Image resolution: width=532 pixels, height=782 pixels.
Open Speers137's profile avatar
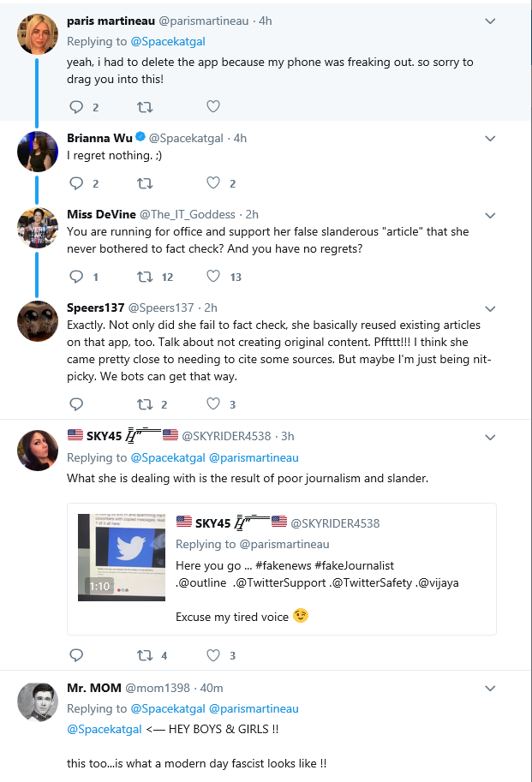coord(38,321)
